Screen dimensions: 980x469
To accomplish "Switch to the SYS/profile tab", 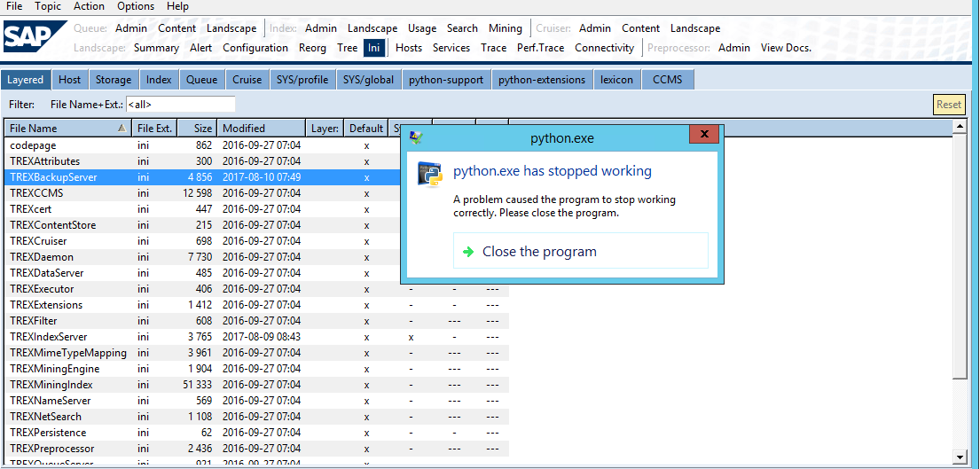I will (302, 79).
